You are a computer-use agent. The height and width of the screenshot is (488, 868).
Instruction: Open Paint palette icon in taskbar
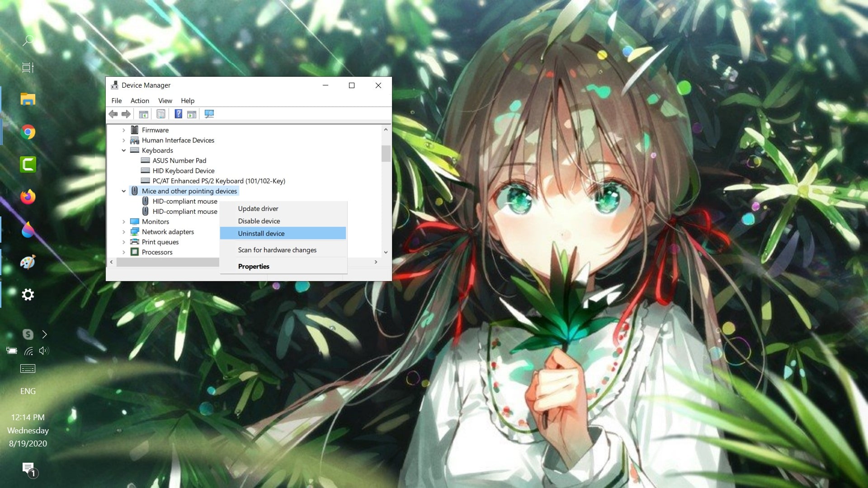coord(28,263)
